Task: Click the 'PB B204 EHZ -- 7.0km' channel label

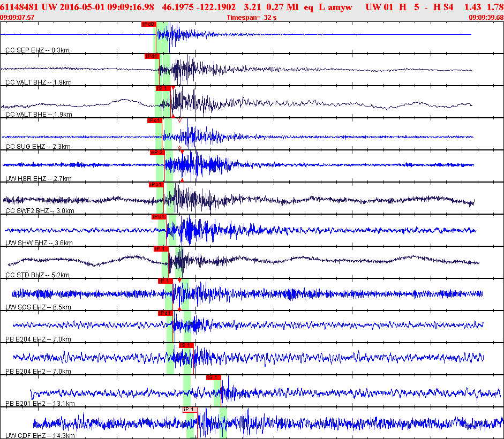Action: [38, 339]
